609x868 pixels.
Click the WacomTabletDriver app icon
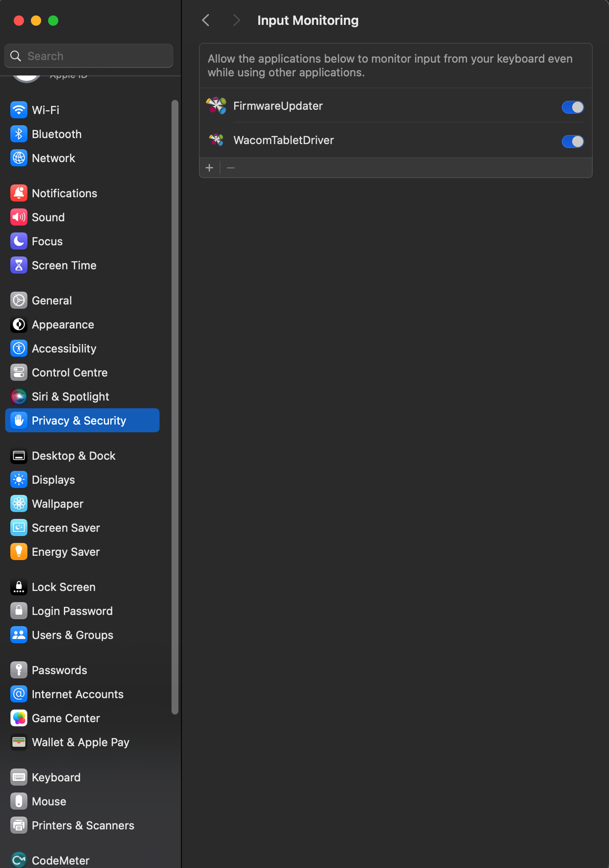pos(216,140)
